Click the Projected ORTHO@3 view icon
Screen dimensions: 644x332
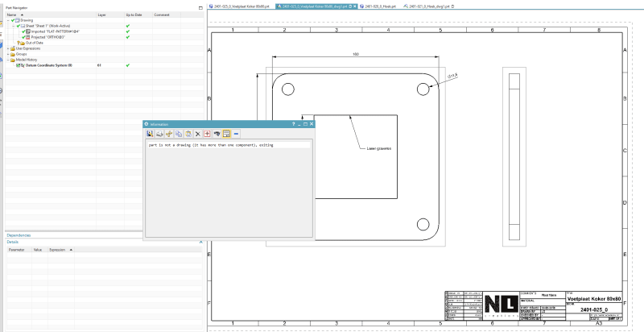click(x=28, y=37)
